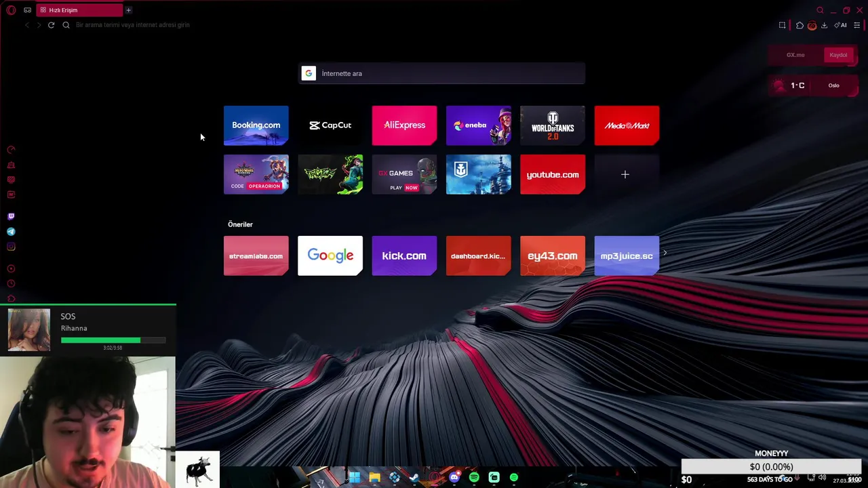The height and width of the screenshot is (488, 868).
Task: Open Discord from the taskbar
Action: (454, 478)
